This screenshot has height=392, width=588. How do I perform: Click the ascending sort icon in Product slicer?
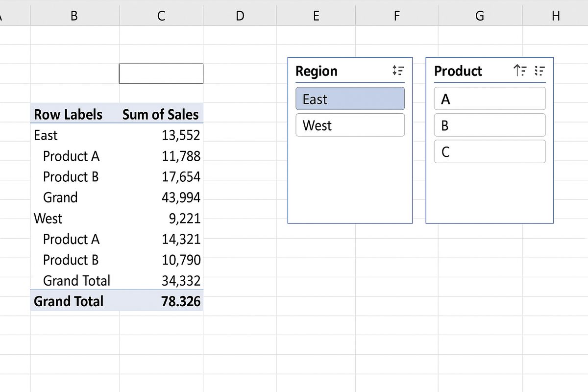520,71
